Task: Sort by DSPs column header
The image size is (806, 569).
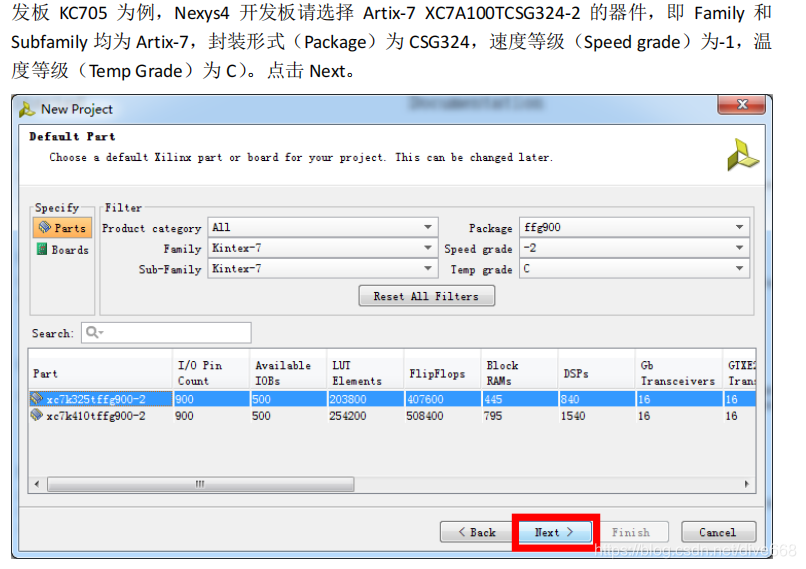Action: coord(596,373)
